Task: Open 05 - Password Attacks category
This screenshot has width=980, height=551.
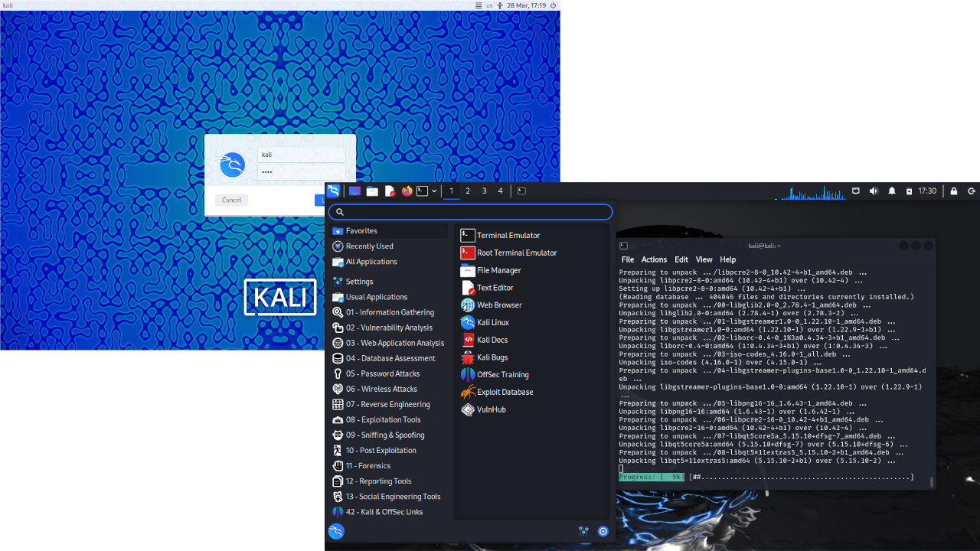Action: click(390, 373)
